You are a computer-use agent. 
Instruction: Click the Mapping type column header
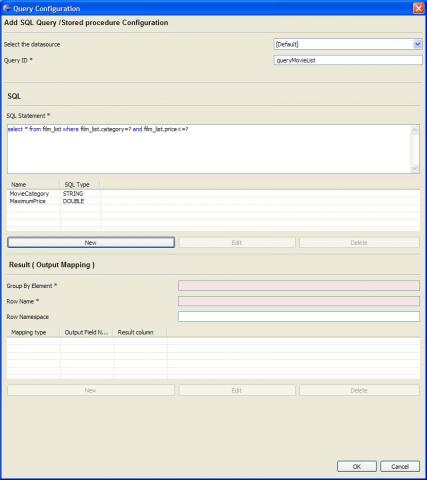[34, 332]
